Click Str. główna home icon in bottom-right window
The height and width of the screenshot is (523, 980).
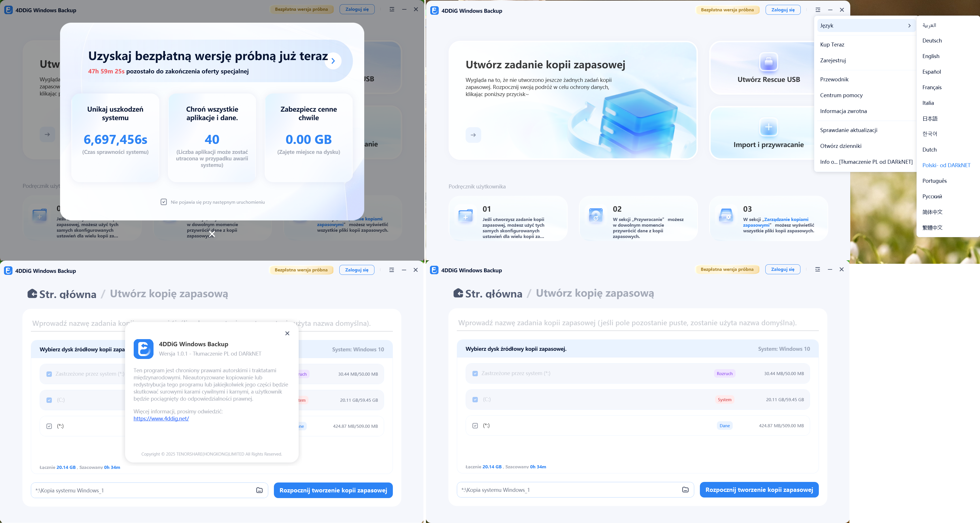pyautogui.click(x=458, y=293)
